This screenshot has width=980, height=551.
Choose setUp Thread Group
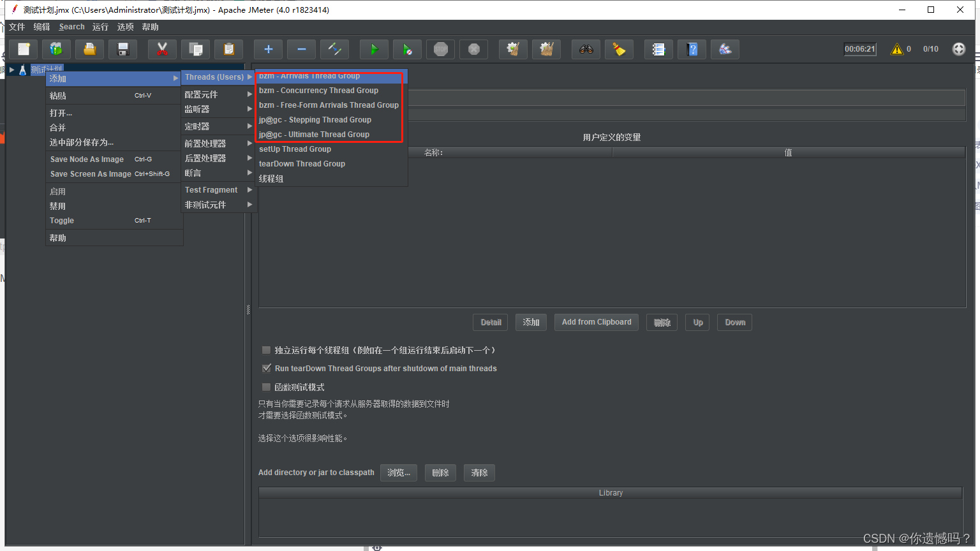coord(331,149)
